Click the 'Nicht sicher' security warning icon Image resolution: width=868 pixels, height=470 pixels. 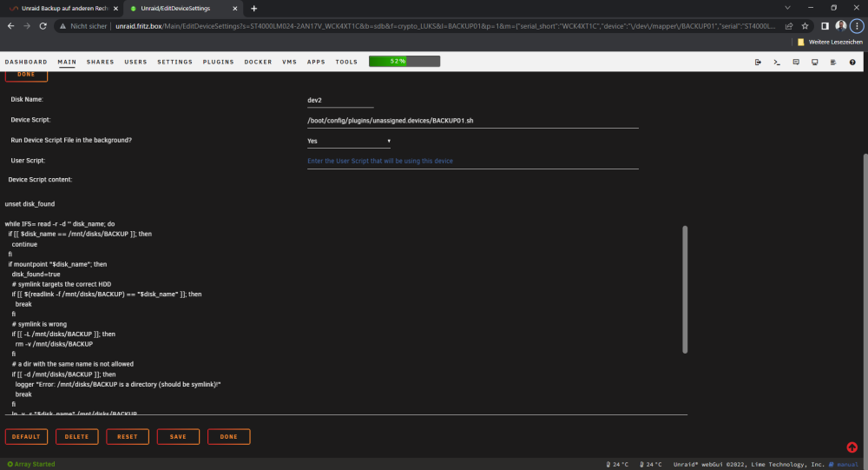click(x=62, y=26)
